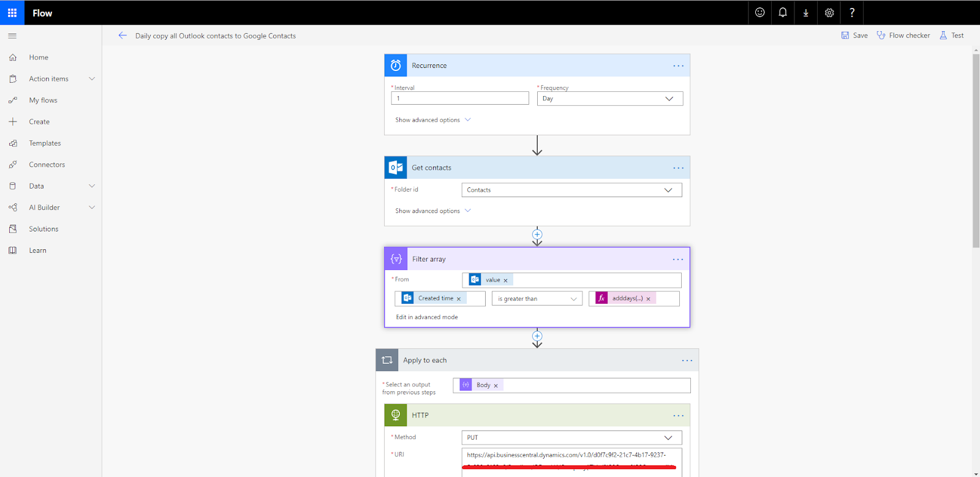The height and width of the screenshot is (477, 980).
Task: Remove the adddays expression token
Action: point(648,299)
